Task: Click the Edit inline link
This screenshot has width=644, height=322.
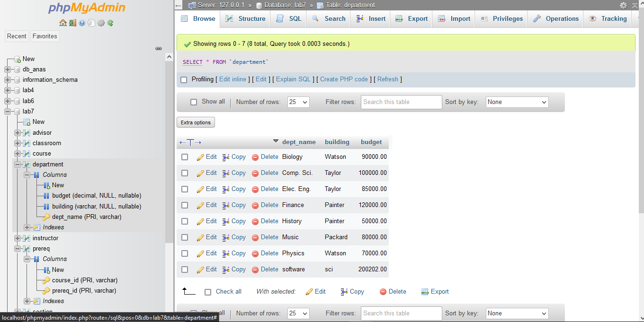Action: (x=233, y=79)
